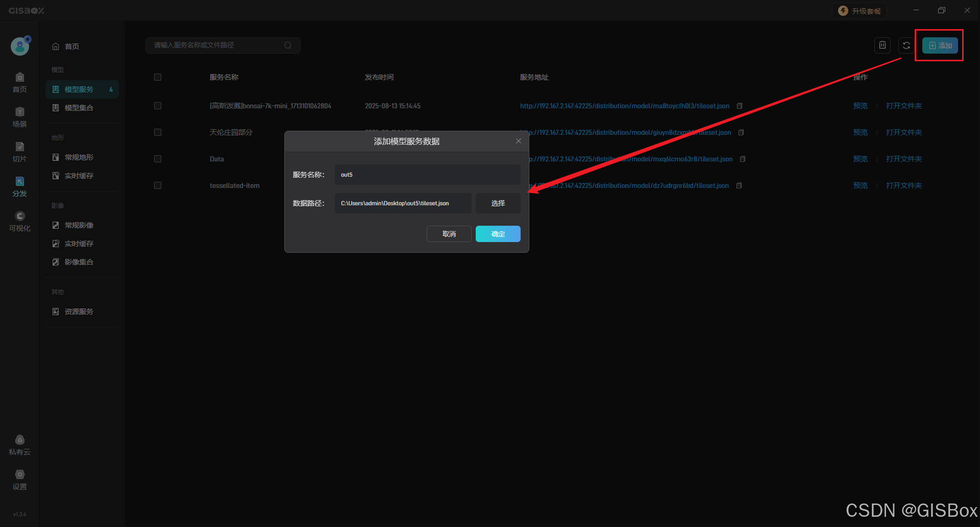Click 打开文件夹 for bonsai-7k-mini row
980x527 pixels.
(904, 106)
